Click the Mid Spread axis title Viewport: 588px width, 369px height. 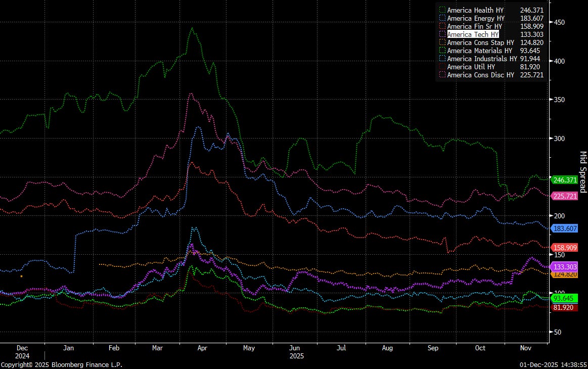tap(583, 172)
